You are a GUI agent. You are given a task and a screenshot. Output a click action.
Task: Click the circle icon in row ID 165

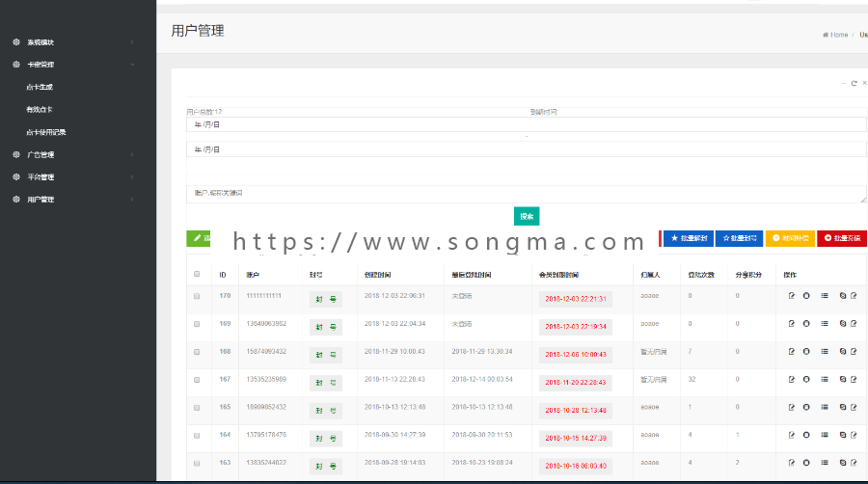[x=806, y=407]
